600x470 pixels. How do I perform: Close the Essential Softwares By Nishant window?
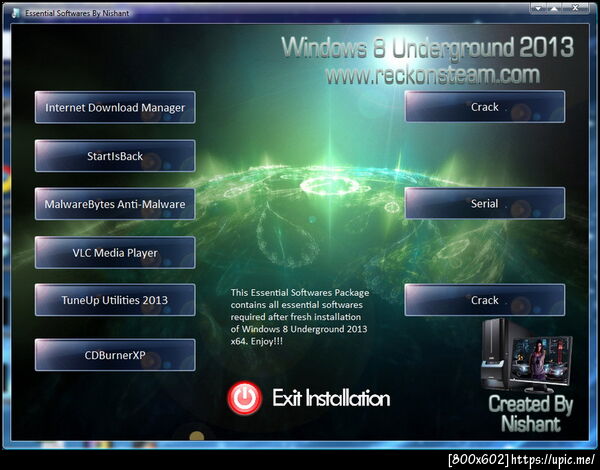pyautogui.click(x=576, y=8)
